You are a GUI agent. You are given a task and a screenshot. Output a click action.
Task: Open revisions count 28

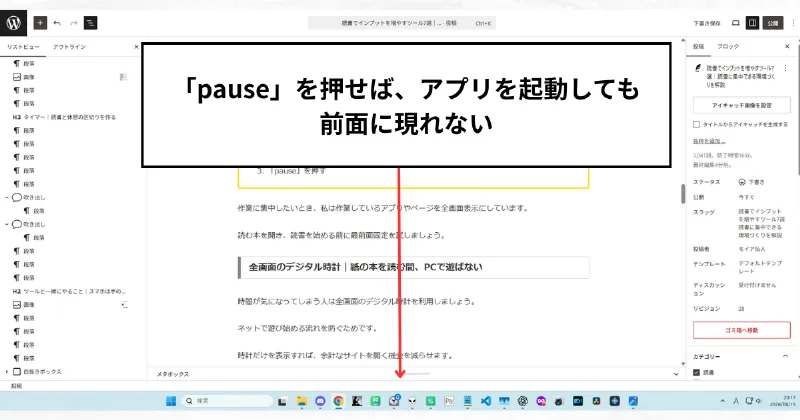741,309
